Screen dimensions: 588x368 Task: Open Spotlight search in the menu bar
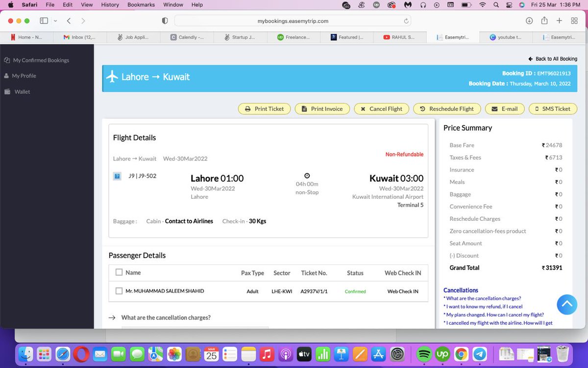click(496, 5)
